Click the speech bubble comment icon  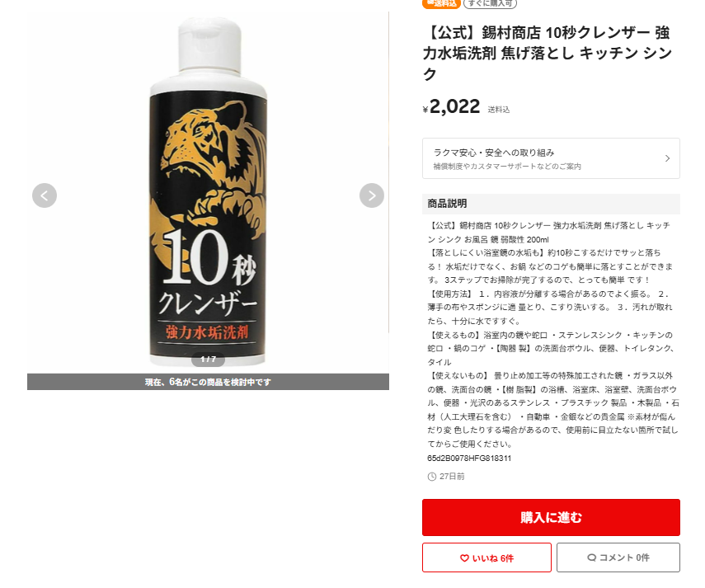(x=592, y=557)
